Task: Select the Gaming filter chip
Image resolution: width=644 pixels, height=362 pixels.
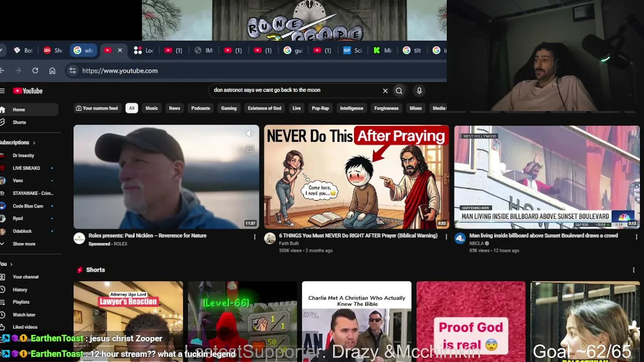Action: point(228,108)
